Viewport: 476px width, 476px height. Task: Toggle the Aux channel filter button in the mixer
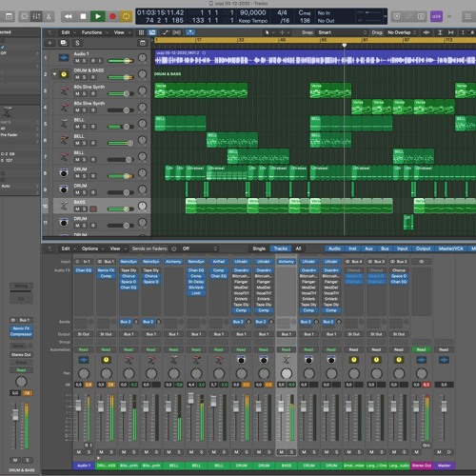(x=368, y=248)
